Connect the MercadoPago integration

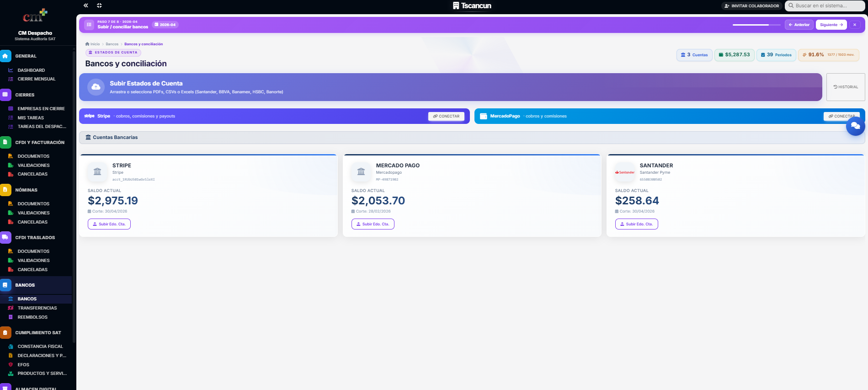click(841, 116)
